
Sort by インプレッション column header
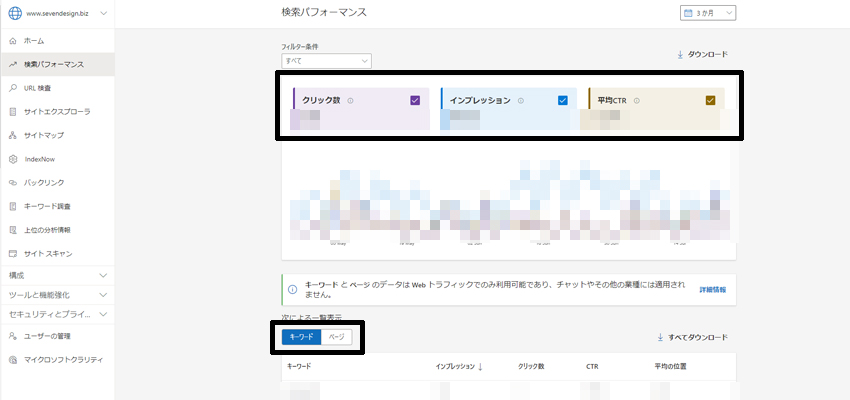tap(455, 366)
